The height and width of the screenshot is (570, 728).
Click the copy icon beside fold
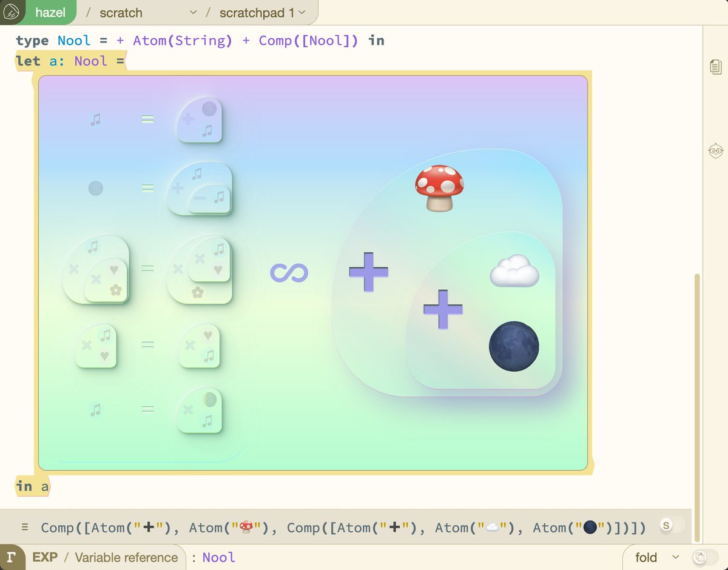[x=700, y=557]
